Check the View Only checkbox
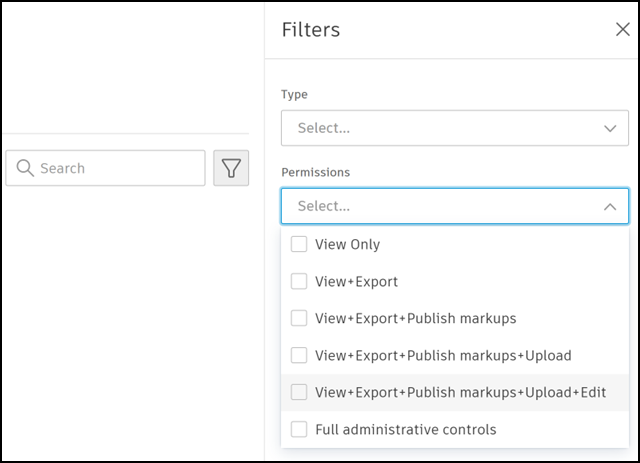640x463 pixels. point(298,244)
